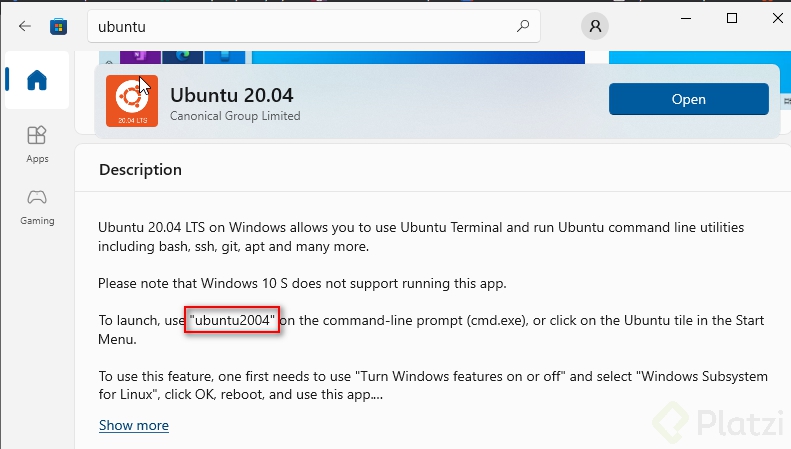Click the search magnifier icon
Screen dimensions: 791x449
[523, 26]
